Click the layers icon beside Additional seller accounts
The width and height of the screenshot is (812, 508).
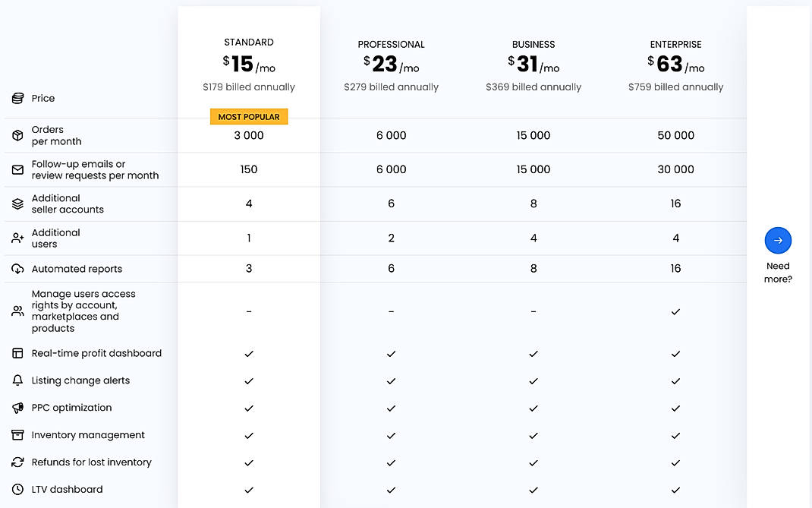[17, 203]
